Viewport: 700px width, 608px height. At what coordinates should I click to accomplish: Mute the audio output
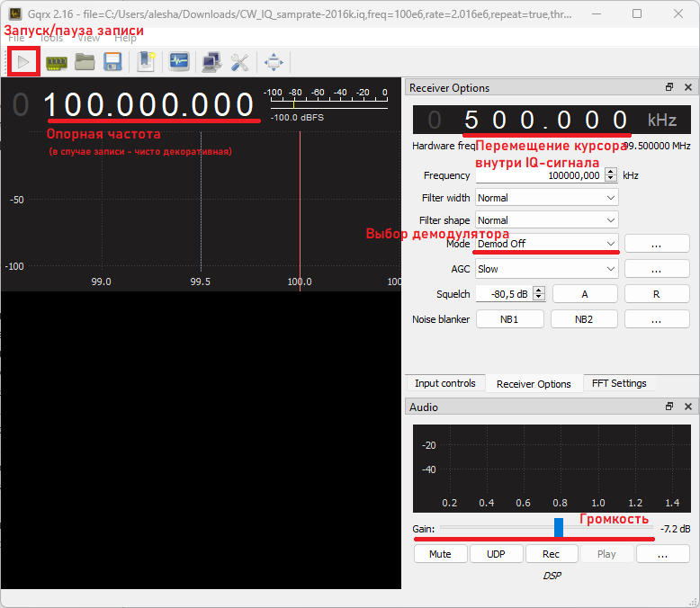(440, 554)
